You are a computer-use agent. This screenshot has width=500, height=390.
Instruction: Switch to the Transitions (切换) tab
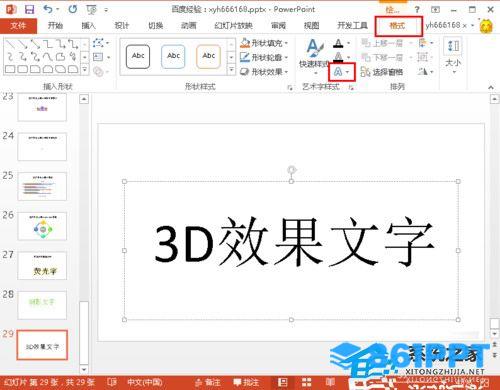pyautogui.click(x=155, y=25)
